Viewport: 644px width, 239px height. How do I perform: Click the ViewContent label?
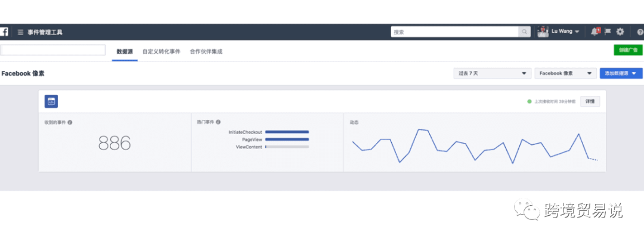[x=249, y=147]
